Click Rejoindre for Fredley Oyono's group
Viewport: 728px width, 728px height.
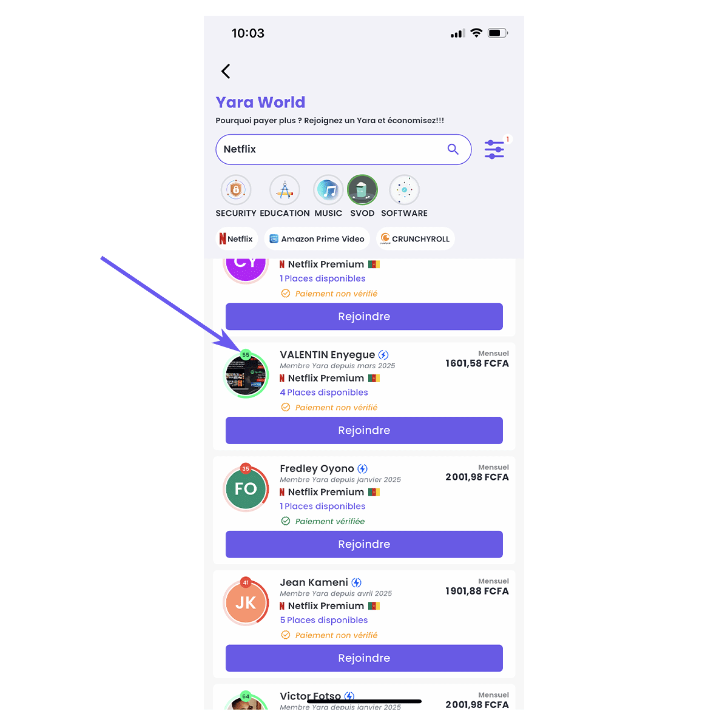coord(364,544)
